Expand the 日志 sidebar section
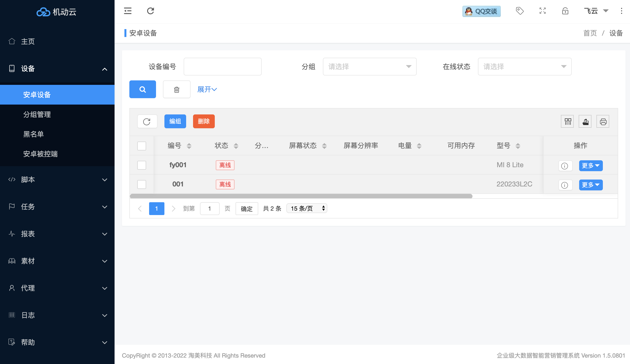 (x=57, y=315)
